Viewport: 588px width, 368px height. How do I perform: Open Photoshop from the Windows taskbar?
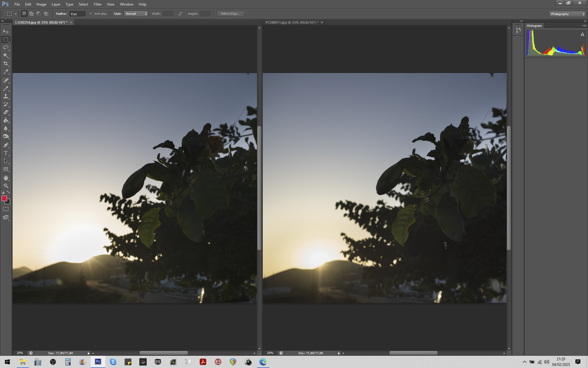[x=98, y=362]
